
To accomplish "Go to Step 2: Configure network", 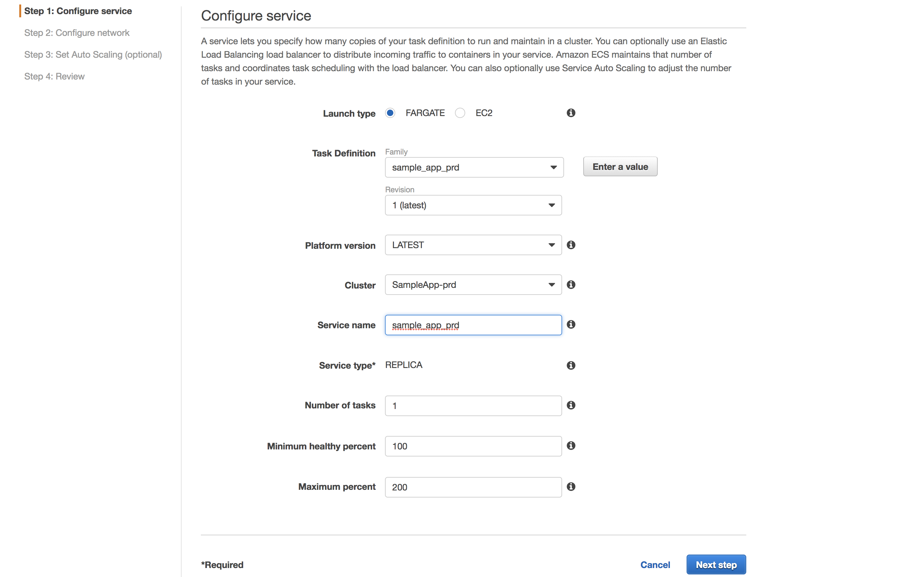I will 77,33.
